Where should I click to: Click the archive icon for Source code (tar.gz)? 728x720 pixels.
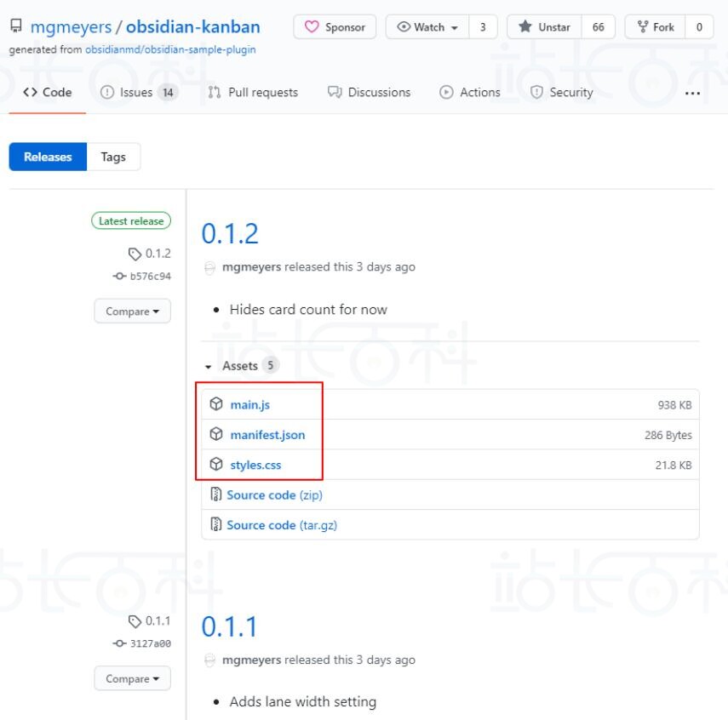[216, 525]
